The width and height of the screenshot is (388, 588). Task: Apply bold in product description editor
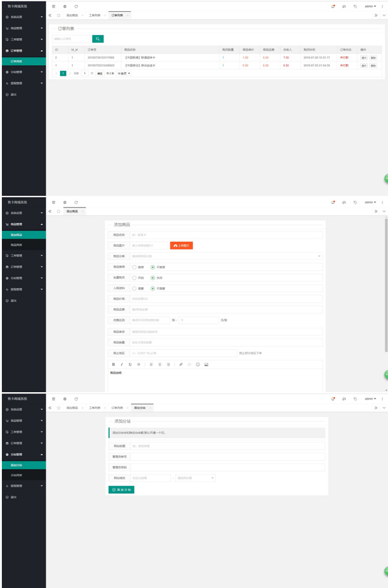[113, 364]
